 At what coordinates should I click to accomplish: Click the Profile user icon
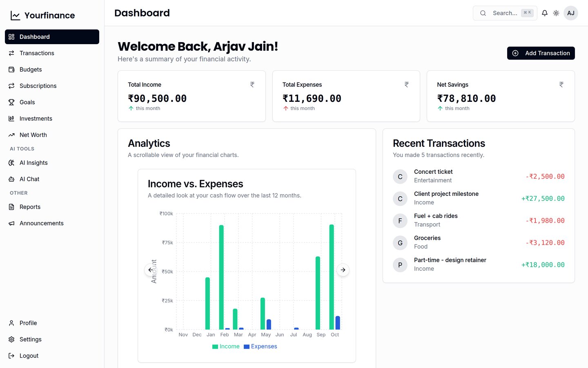(11, 323)
